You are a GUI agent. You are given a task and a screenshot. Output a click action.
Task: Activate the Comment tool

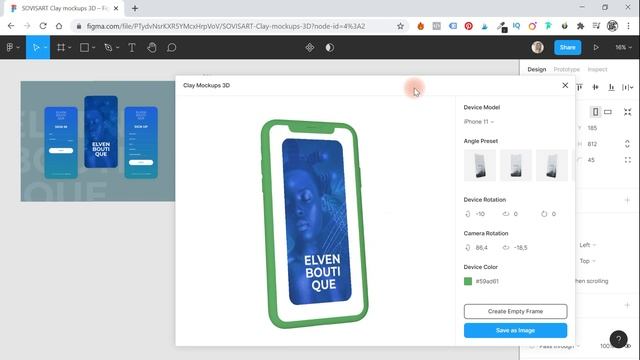tap(171, 48)
